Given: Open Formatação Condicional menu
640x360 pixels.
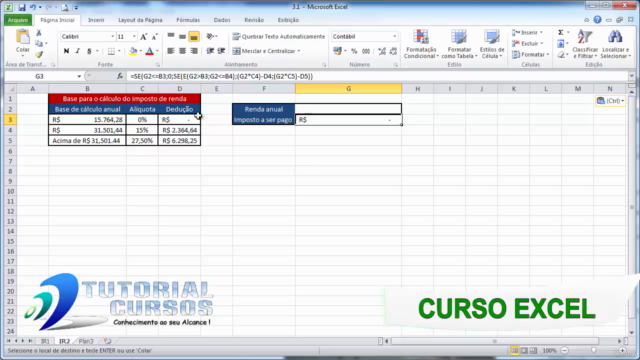Looking at the screenshot, I should [x=421, y=44].
